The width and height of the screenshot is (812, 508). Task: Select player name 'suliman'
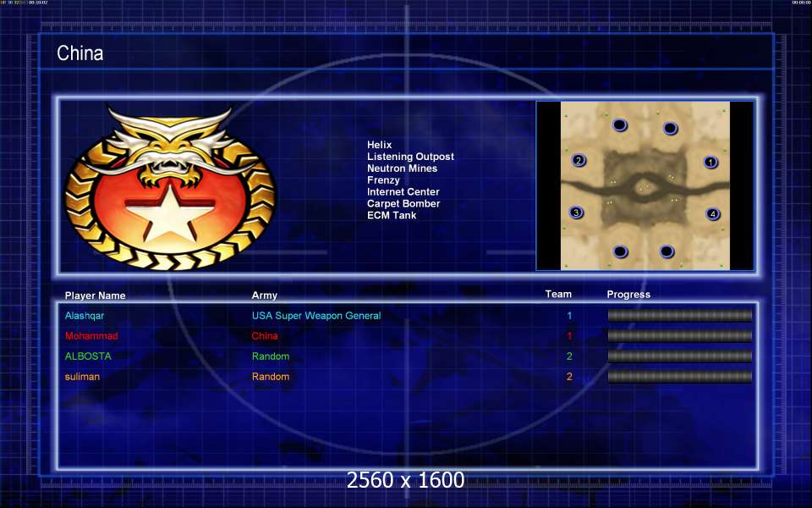tap(82, 377)
